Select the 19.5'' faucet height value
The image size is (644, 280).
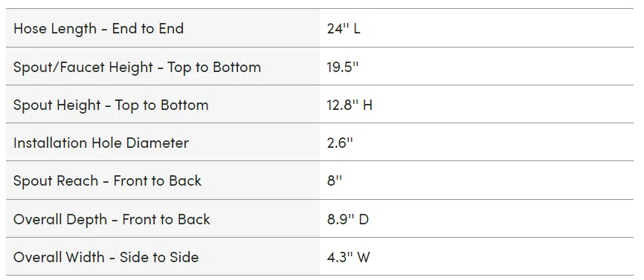(x=343, y=67)
